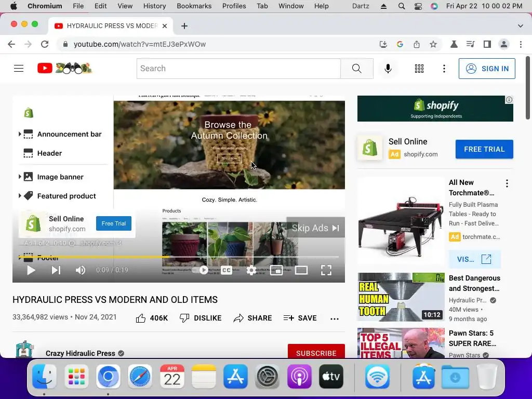Open Best Dangerous and Strongest video title

(x=474, y=283)
